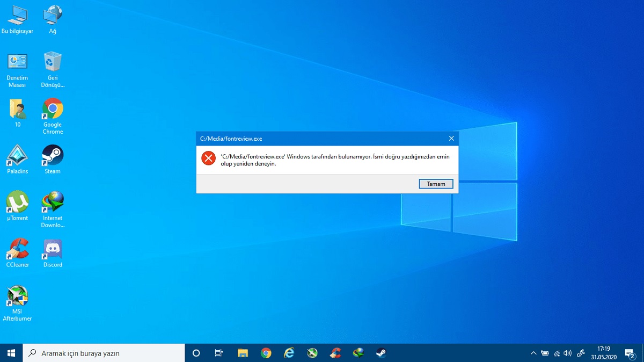The image size is (644, 362).
Task: Open Steam from the taskbar
Action: point(381,353)
